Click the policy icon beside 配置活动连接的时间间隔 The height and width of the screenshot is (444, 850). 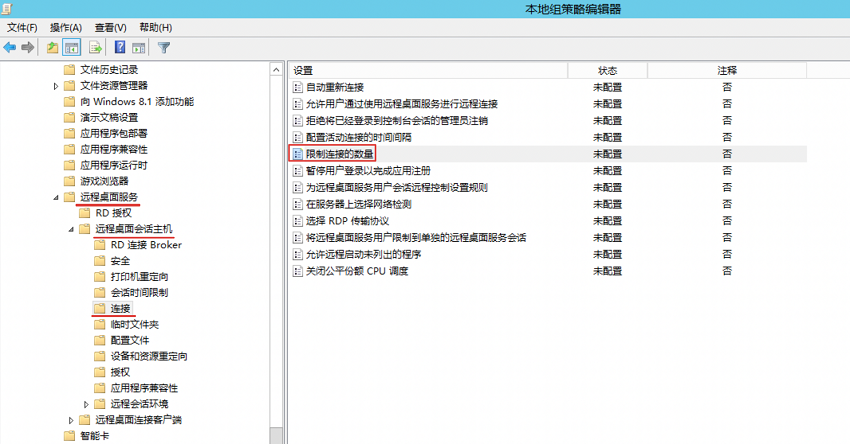(x=297, y=137)
